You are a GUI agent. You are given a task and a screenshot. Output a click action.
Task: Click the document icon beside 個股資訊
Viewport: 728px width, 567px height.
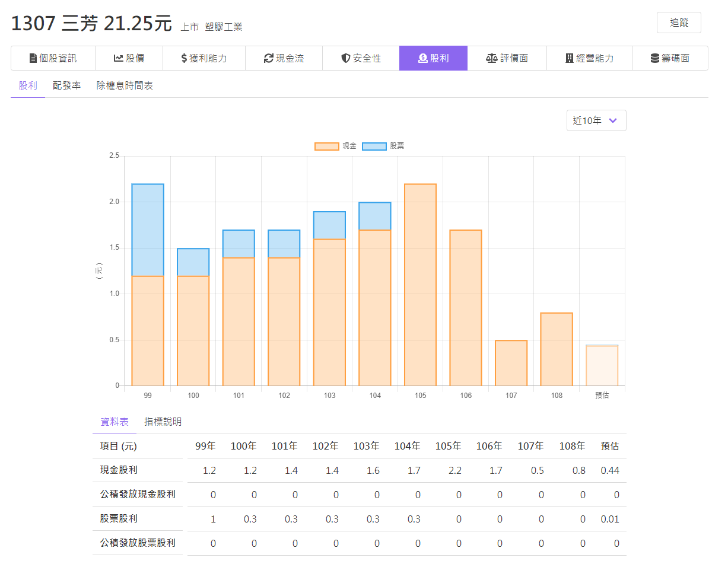33,58
